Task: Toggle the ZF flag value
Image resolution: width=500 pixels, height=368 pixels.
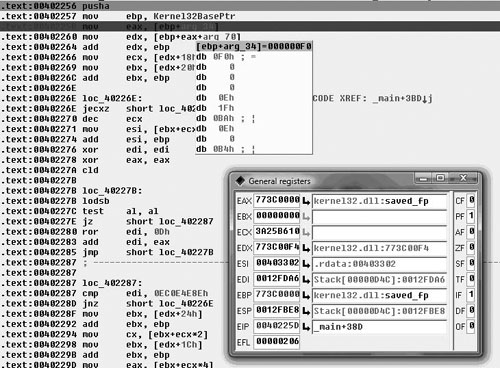Action: pos(471,247)
